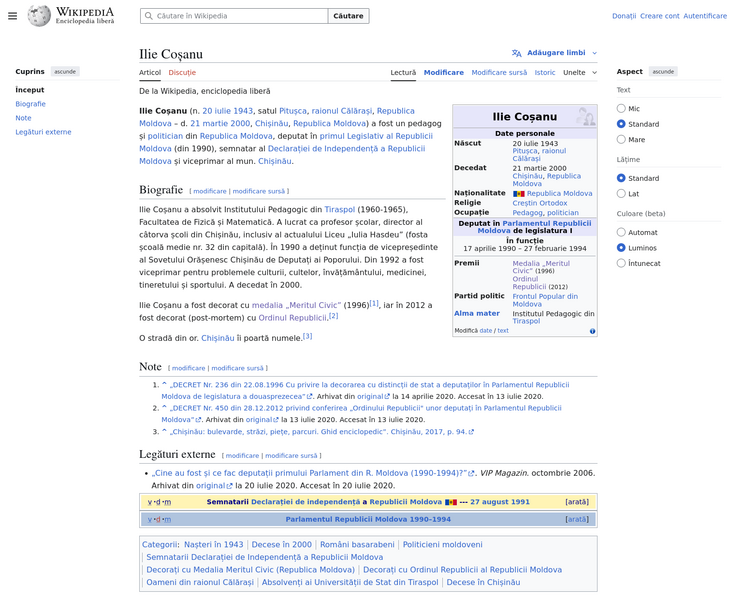This screenshot has width=744, height=600.
Task: Open the Decese în 2000 category
Action: click(282, 545)
